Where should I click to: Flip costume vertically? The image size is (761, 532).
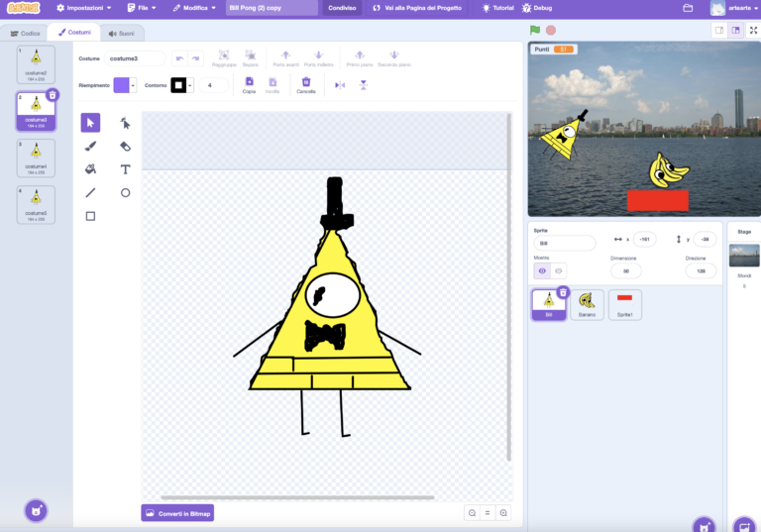coord(363,85)
